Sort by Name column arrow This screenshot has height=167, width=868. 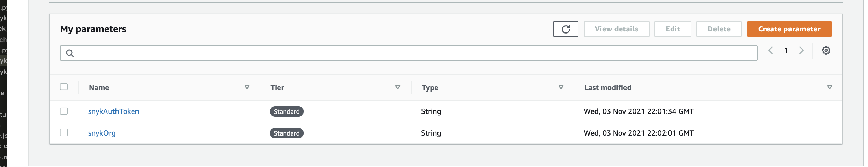click(x=247, y=87)
